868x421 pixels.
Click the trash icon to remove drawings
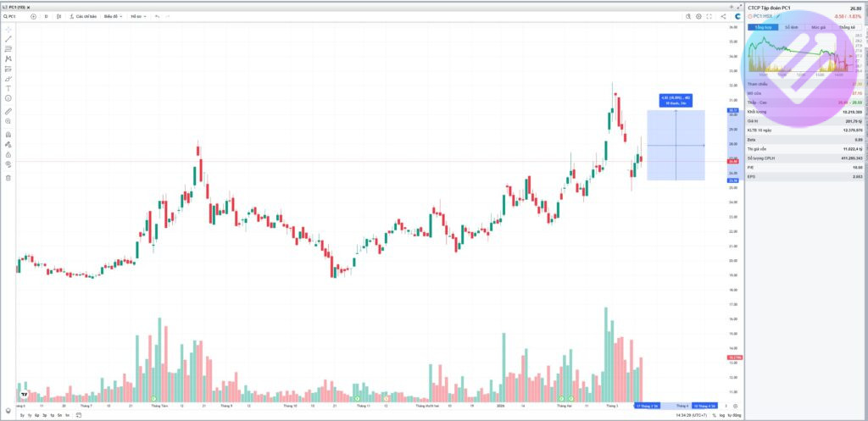pos(8,178)
